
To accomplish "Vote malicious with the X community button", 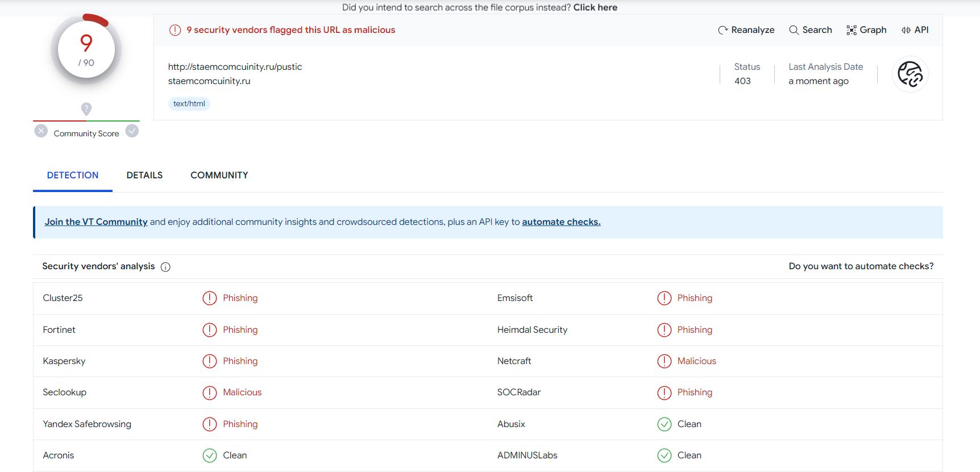I will pyautogui.click(x=41, y=131).
